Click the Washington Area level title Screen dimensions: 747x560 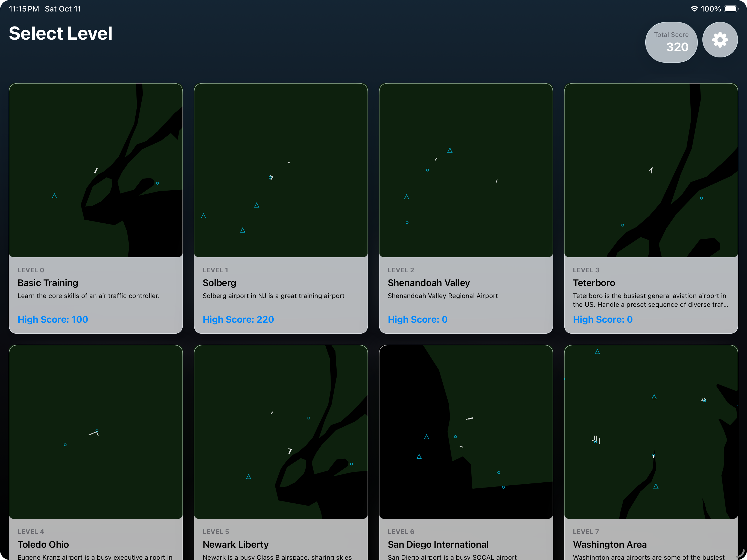pyautogui.click(x=609, y=544)
